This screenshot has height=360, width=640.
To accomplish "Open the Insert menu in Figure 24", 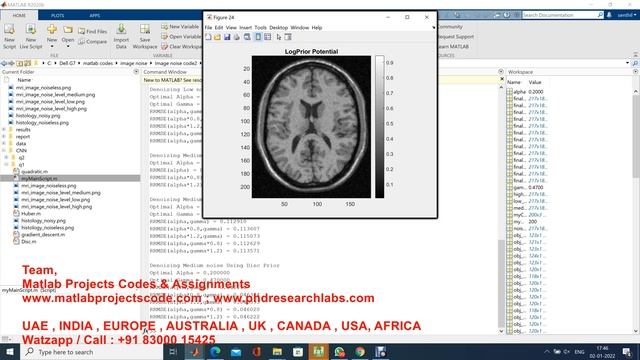I will 245,27.
